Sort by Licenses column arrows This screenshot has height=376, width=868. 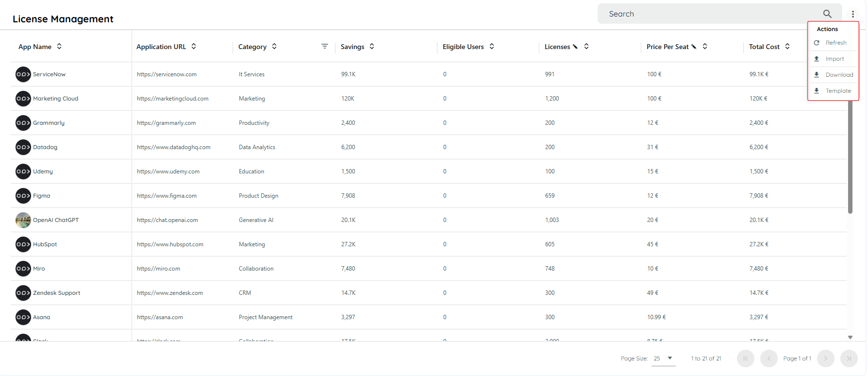click(586, 46)
